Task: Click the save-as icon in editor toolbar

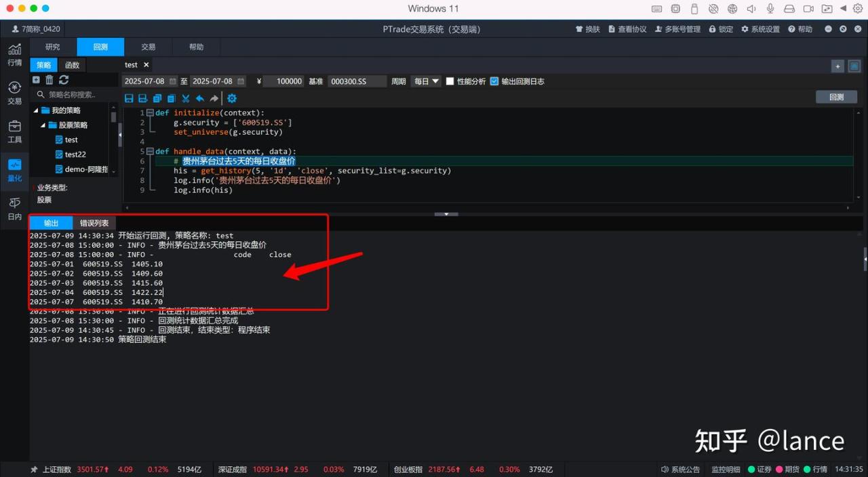Action: 143,98
